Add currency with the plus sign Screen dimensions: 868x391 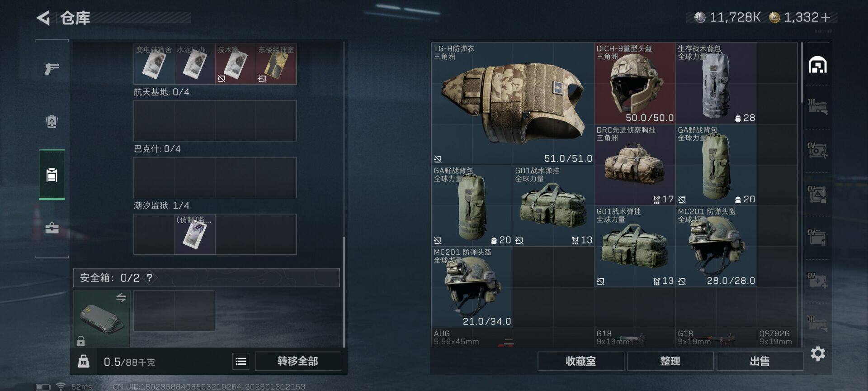coord(826,17)
